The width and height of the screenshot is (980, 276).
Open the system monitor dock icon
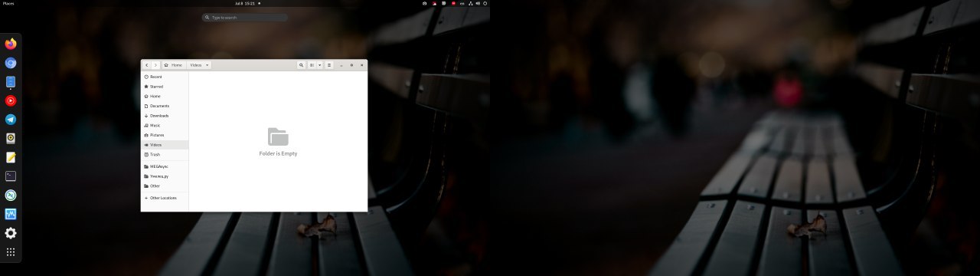(x=11, y=214)
